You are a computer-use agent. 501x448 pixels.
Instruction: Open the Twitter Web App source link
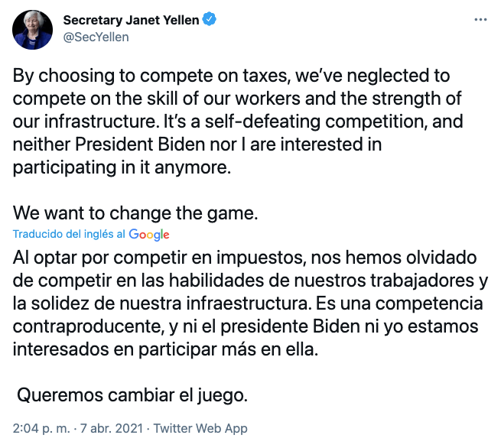pos(200,429)
